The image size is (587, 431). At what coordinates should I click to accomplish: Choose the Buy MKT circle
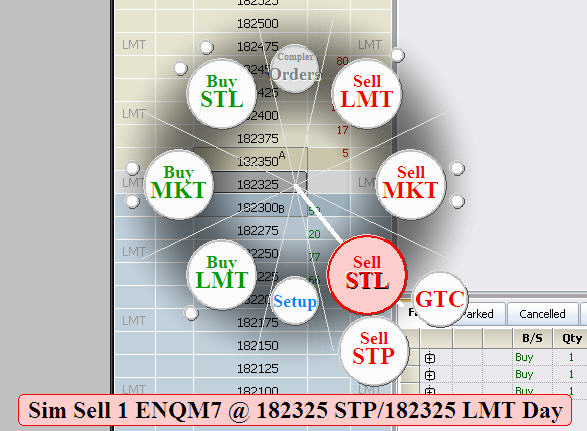179,184
